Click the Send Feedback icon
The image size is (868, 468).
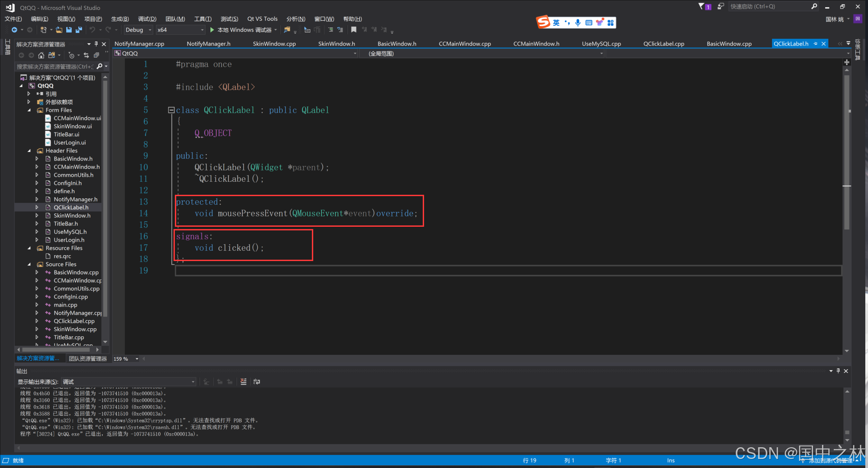click(721, 6)
